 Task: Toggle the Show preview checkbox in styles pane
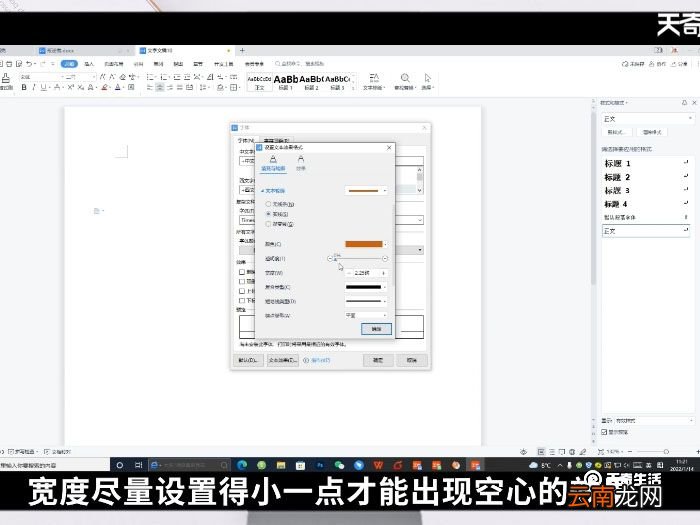[604, 432]
